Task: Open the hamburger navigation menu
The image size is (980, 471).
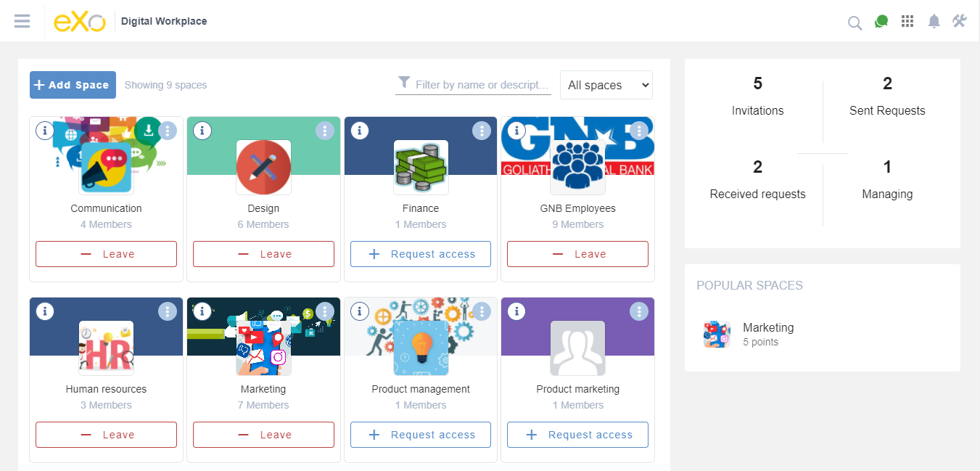Action: 22,21
